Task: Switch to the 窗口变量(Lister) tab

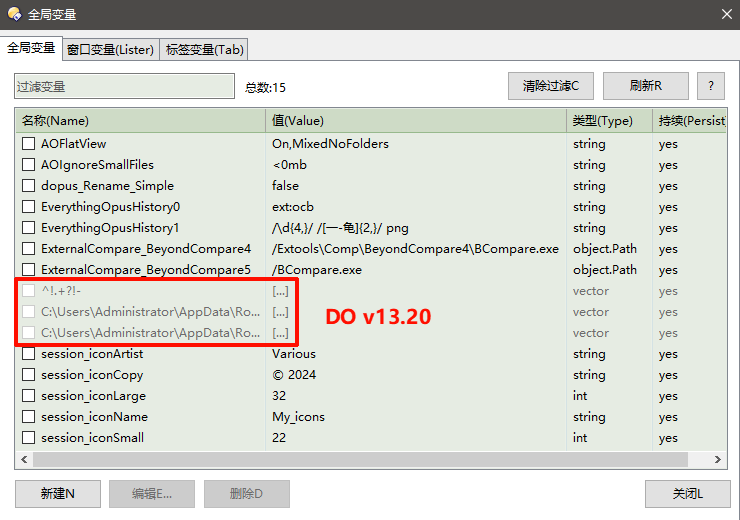Action: coord(110,49)
